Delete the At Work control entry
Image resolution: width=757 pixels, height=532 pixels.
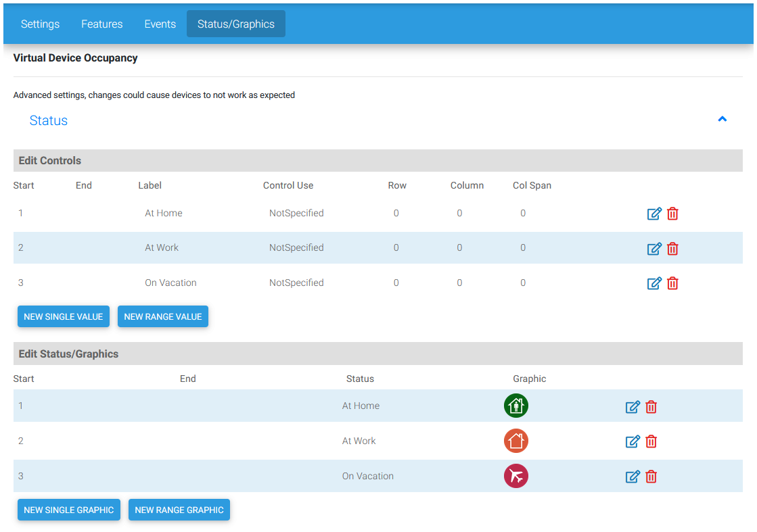click(672, 249)
